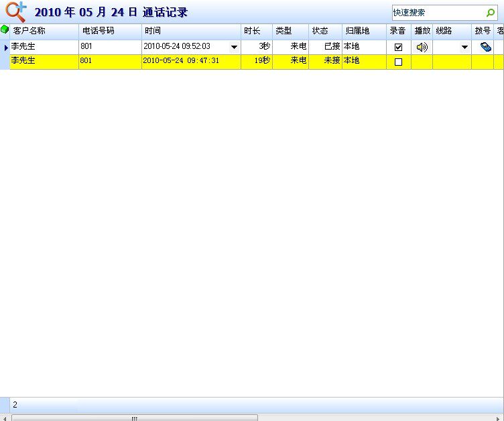
Task: Click the magnifier-plus search icon
Action: point(16,11)
